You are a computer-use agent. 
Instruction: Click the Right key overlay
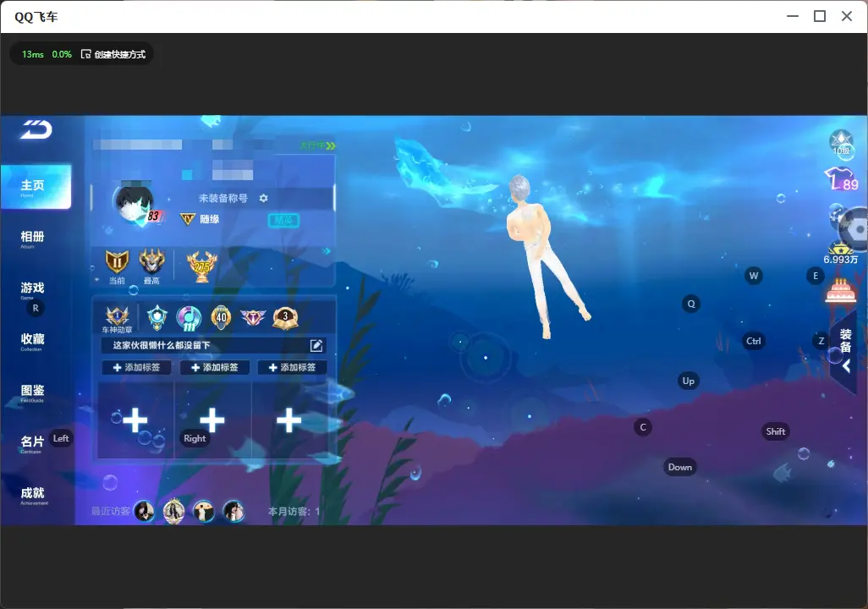click(x=195, y=438)
